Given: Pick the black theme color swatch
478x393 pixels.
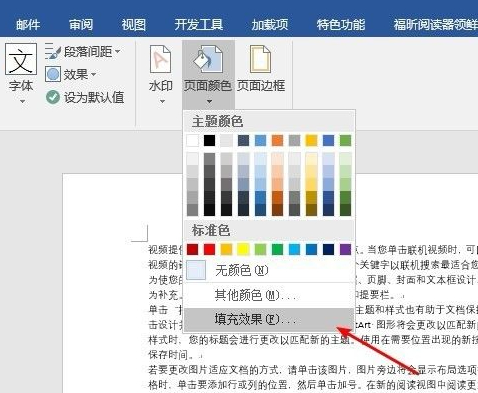Looking at the screenshot, I should click(209, 140).
